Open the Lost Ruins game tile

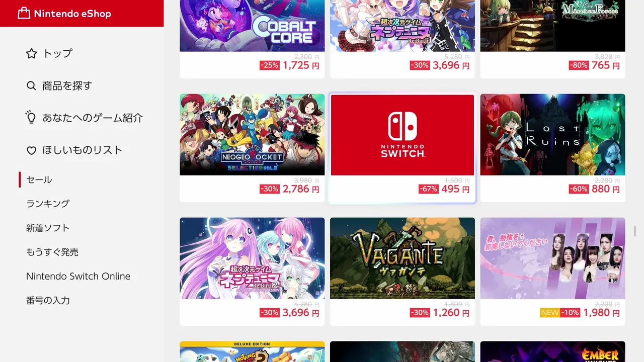(552, 148)
